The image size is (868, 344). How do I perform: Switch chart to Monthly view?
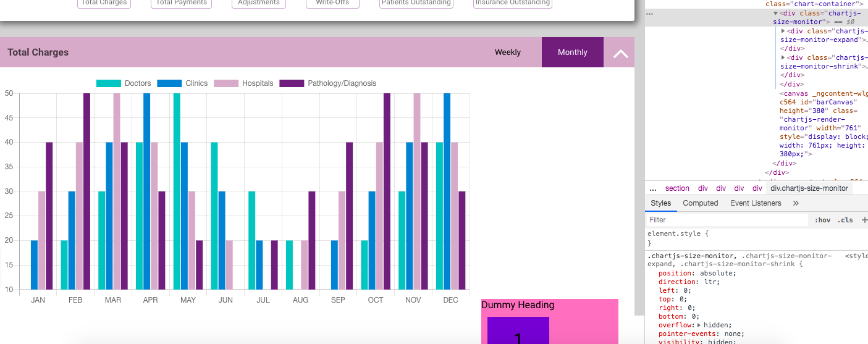point(573,52)
